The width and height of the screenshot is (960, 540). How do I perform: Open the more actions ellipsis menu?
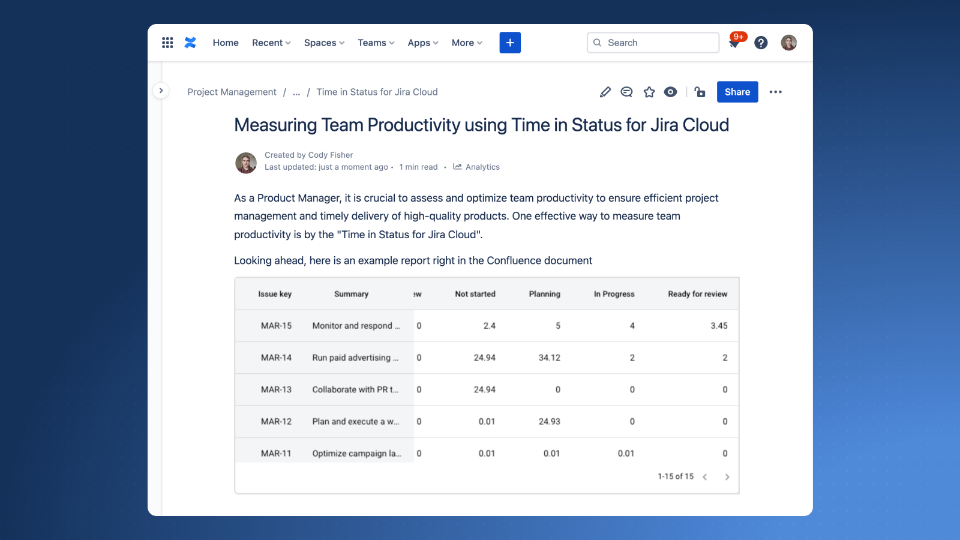click(776, 92)
